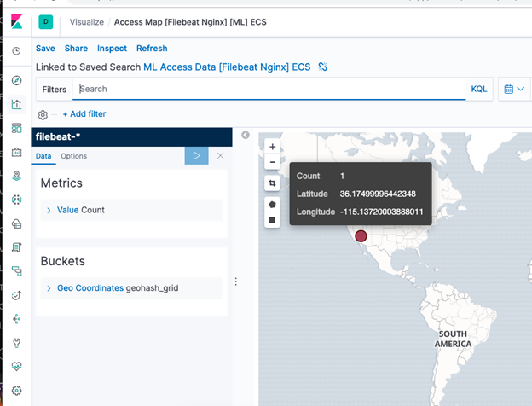Click Add filter link
This screenshot has width=532, height=406.
(84, 114)
